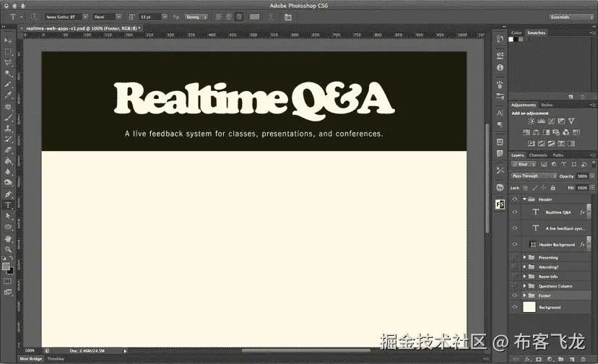Switch to the Color tab
This screenshot has height=364, width=598.
(516, 32)
